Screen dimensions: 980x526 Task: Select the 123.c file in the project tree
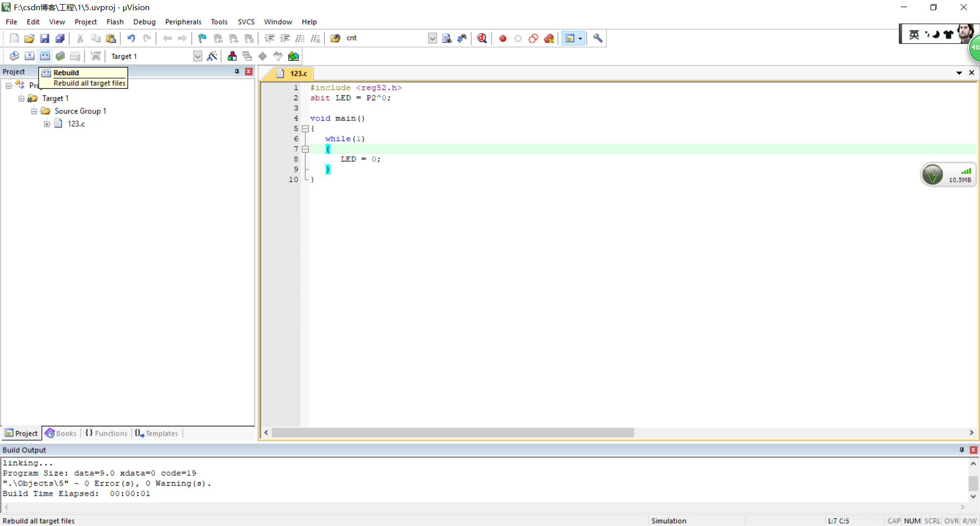click(x=76, y=124)
